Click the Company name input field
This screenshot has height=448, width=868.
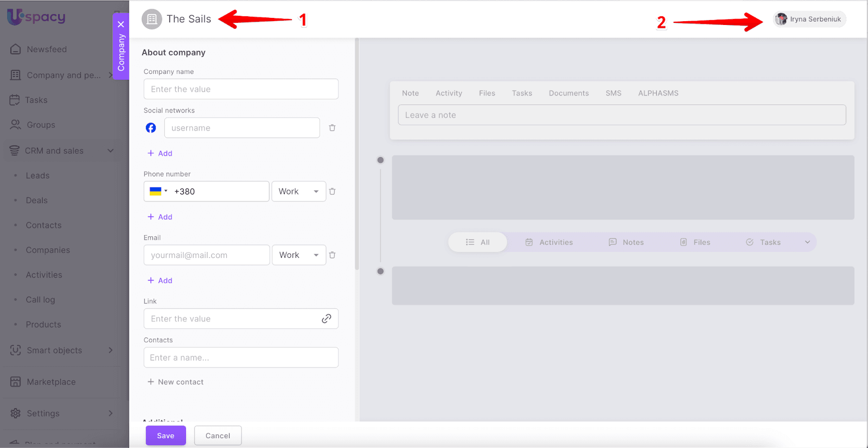[x=241, y=89]
